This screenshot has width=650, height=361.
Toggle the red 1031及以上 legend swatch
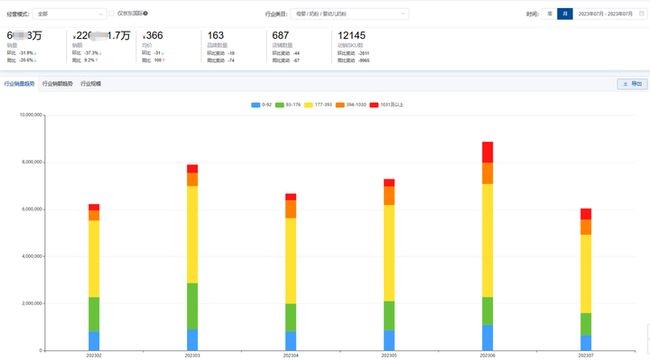point(374,105)
